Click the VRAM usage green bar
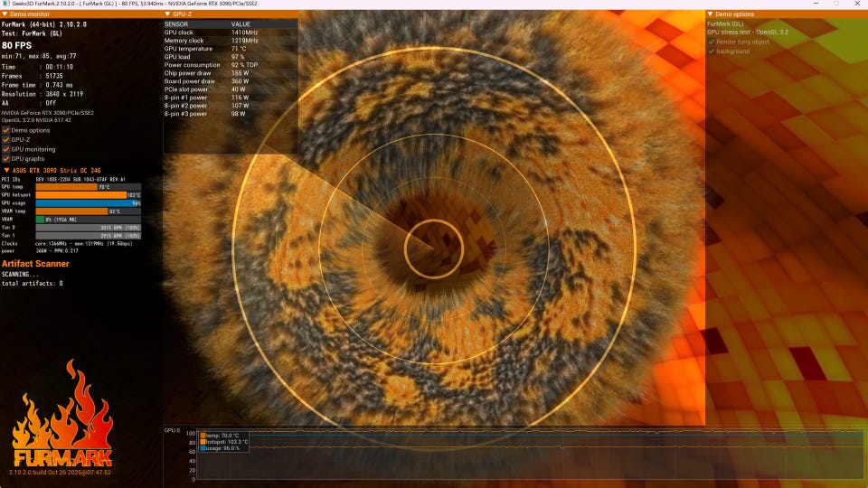 click(40, 220)
